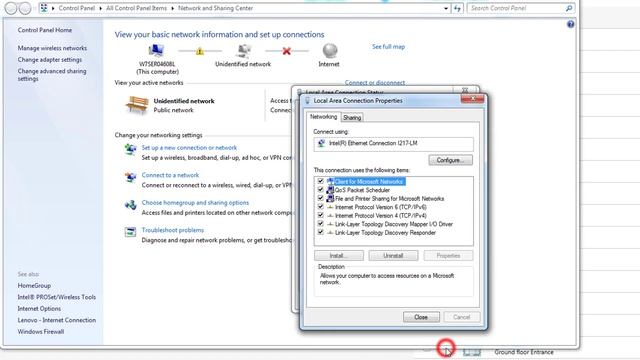Click the Uninstall button
This screenshot has width=640, height=360.
tap(393, 256)
